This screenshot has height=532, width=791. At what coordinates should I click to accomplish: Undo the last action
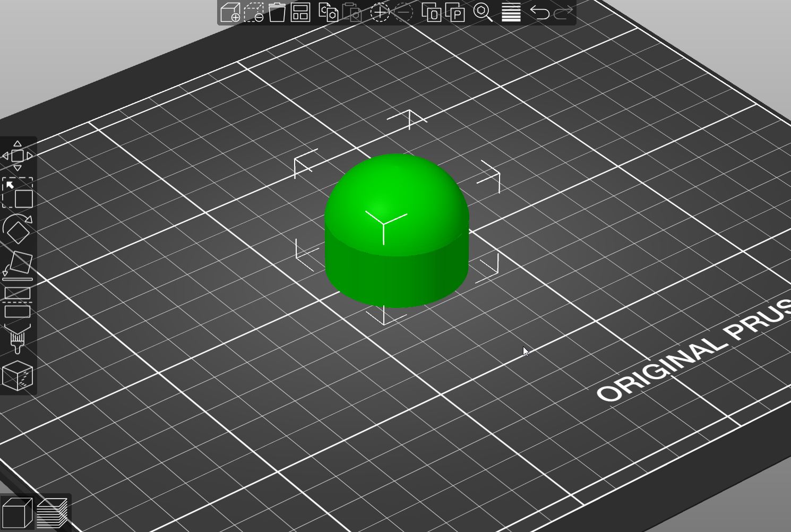click(539, 12)
